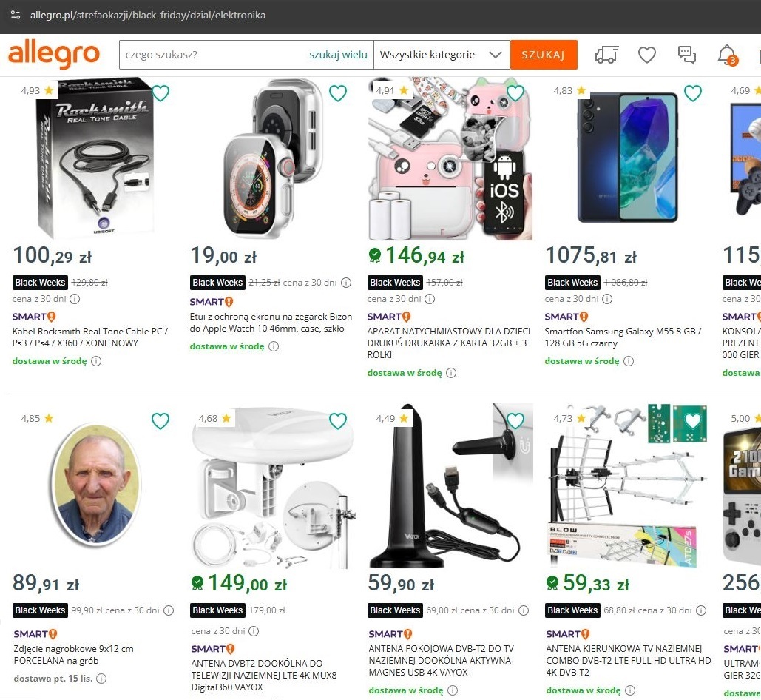Add Samsung Galaxy M55 to favorites
The height and width of the screenshot is (700, 761).
pos(693,93)
